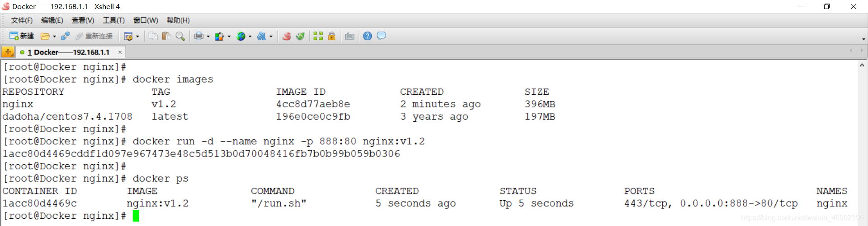The height and width of the screenshot is (226, 868).
Task: Click the Print icon
Action: click(199, 36)
